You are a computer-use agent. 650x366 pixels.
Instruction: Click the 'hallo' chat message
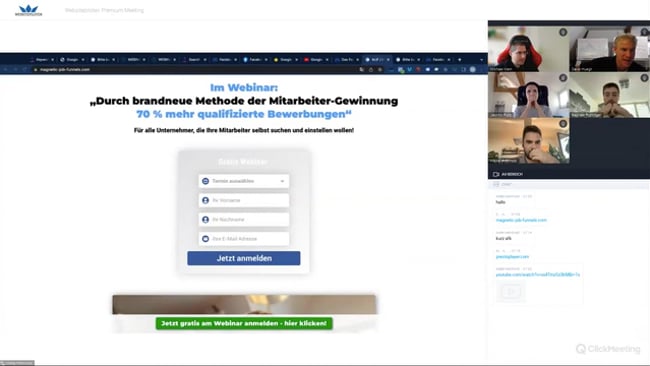click(500, 202)
